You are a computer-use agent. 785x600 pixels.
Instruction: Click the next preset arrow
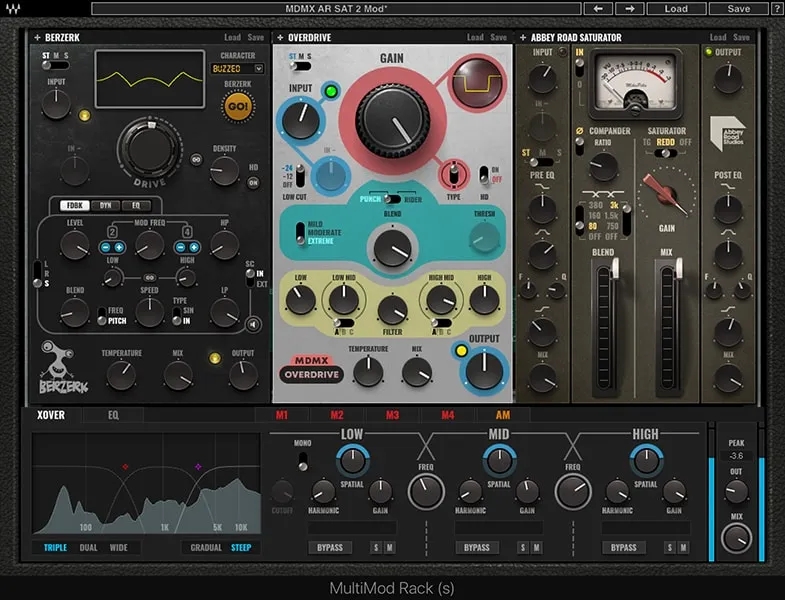point(627,8)
